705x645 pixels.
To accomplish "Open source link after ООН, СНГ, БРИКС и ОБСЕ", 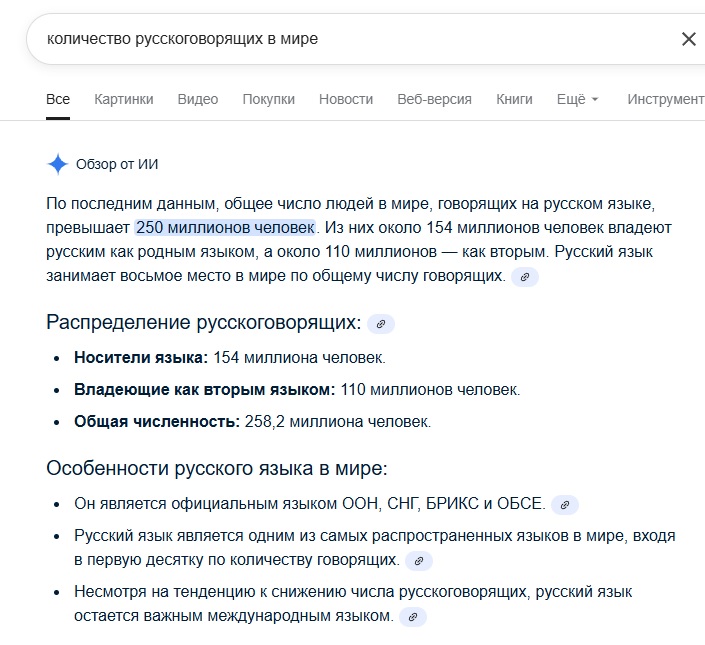I will click(565, 505).
